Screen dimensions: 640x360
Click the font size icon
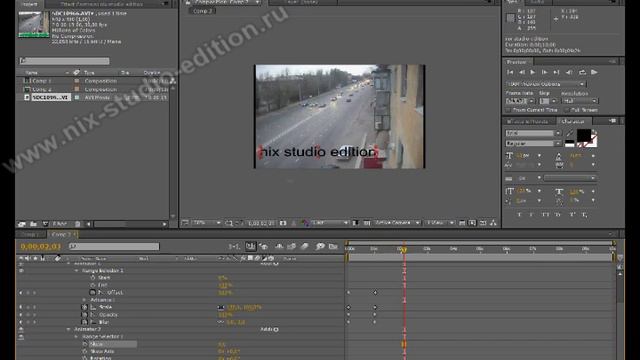[x=509, y=156]
